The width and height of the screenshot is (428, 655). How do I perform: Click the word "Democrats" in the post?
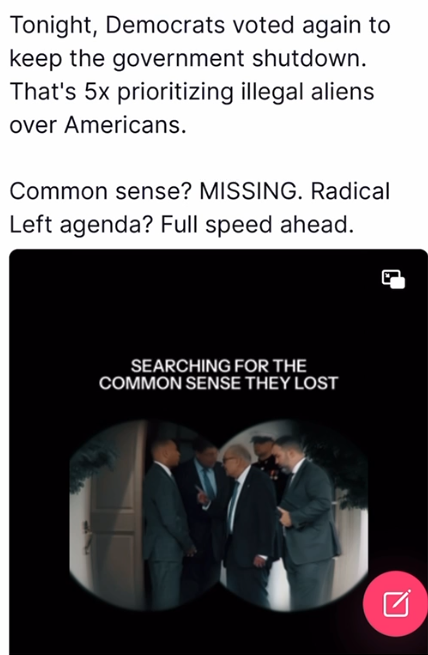pos(166,25)
